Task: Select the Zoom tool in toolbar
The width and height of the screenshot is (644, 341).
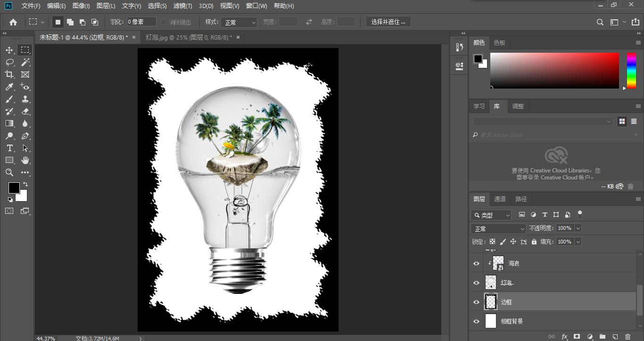Action: 9,173
